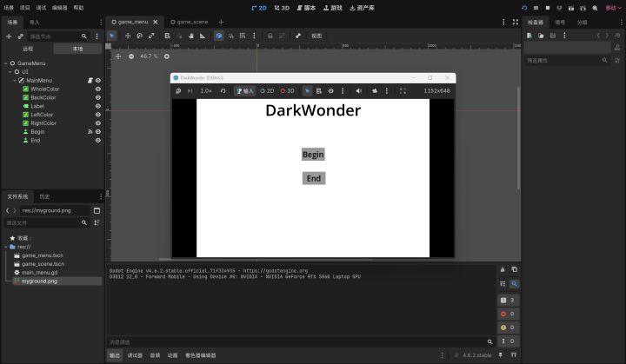Select the rotate mode tool in toolbar

[x=139, y=36]
